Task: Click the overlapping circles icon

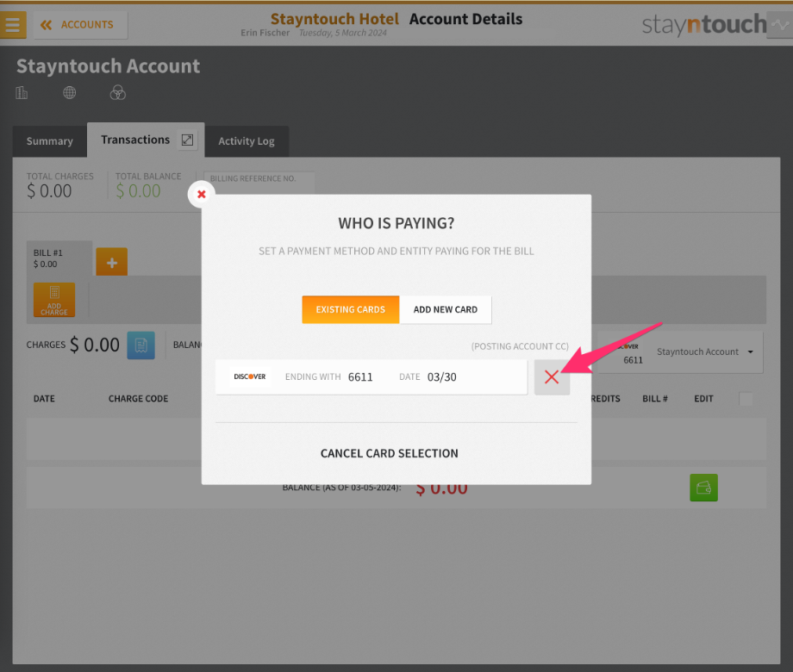Action: pos(118,92)
